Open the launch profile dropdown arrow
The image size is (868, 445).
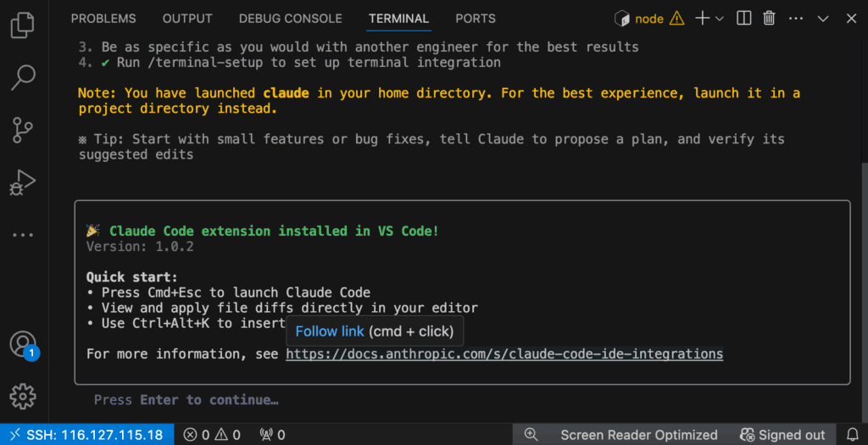[720, 19]
